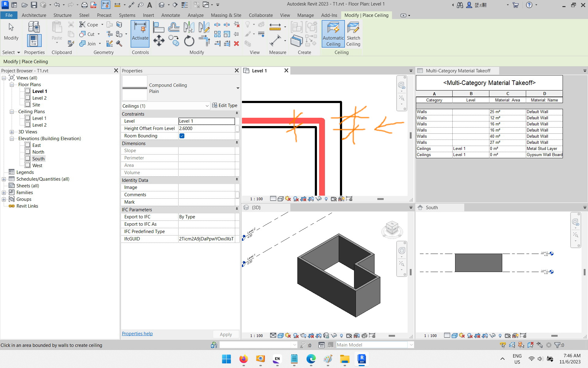Enable the Room Bounding checkbox
This screenshot has width=588, height=368.
(x=182, y=136)
